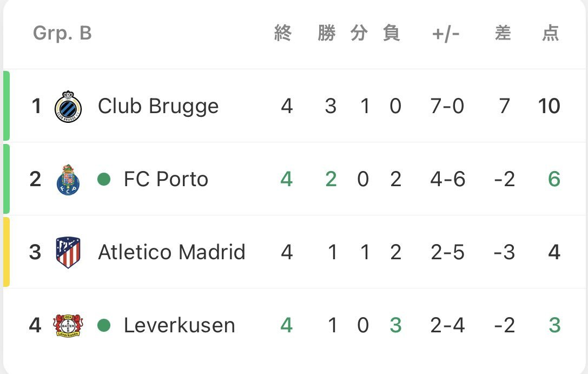The height and width of the screenshot is (374, 588).
Task: Click the Grp. B header label
Action: (62, 33)
